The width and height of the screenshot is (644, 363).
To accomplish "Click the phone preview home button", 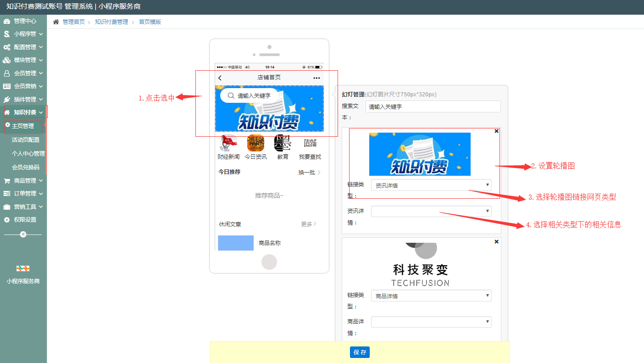I will [x=269, y=262].
